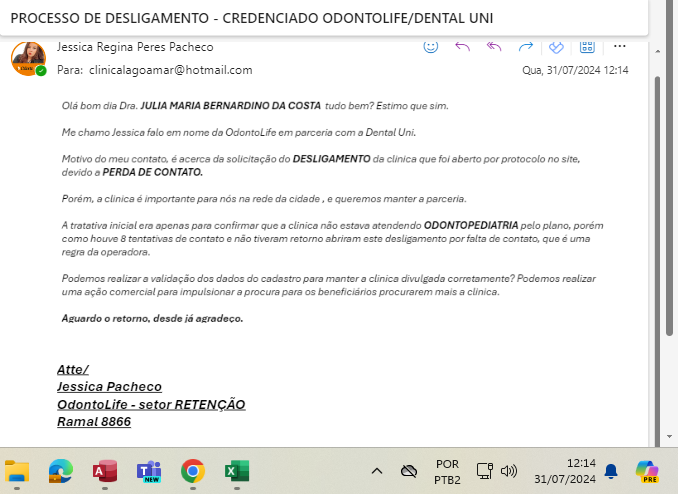Click sender name Jessica Regina Peres Pacheco

[x=135, y=47]
